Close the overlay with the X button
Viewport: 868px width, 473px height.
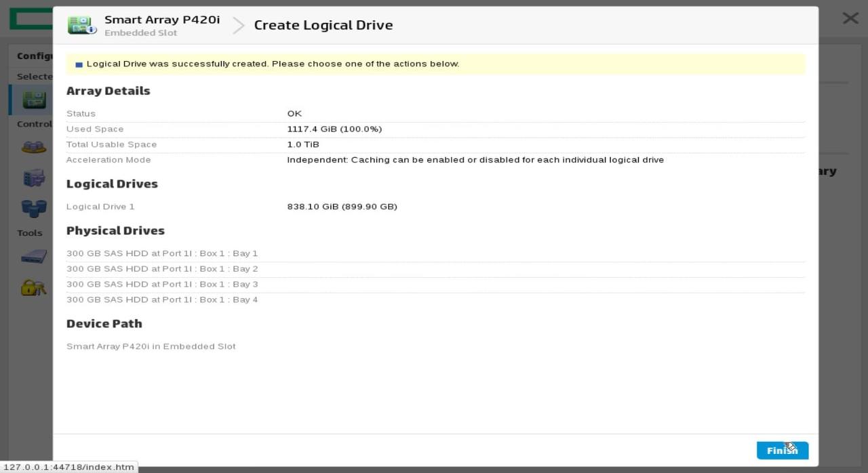(x=850, y=18)
